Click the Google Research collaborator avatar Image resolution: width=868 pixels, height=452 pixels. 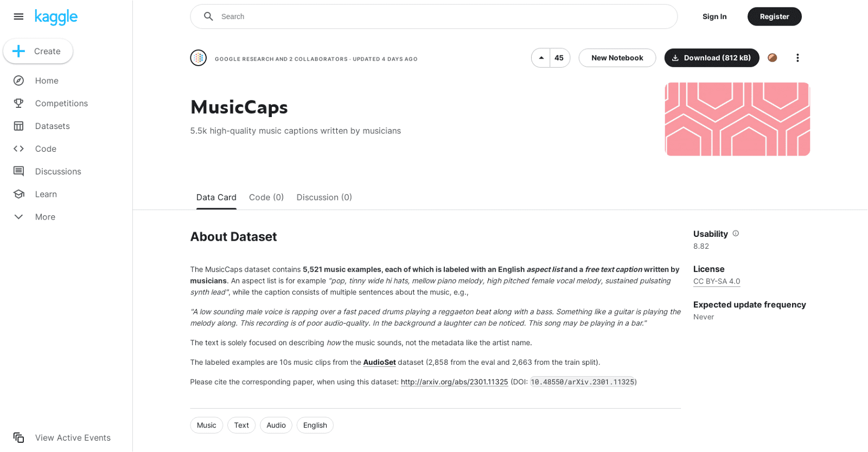pos(199,58)
